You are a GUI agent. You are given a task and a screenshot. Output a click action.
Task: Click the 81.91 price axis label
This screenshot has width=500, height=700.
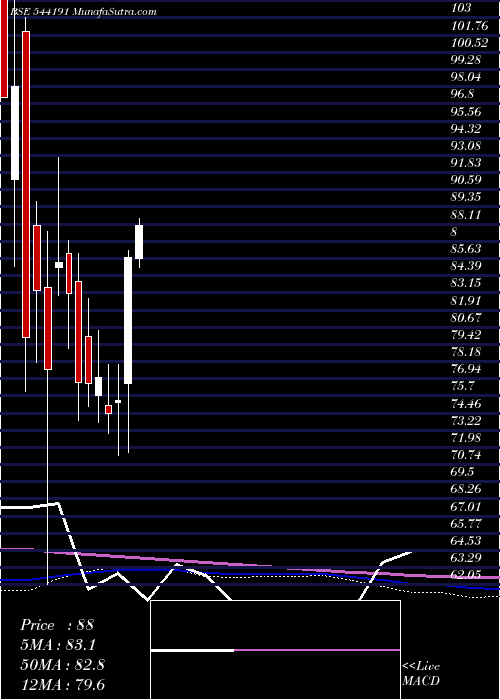466,300
